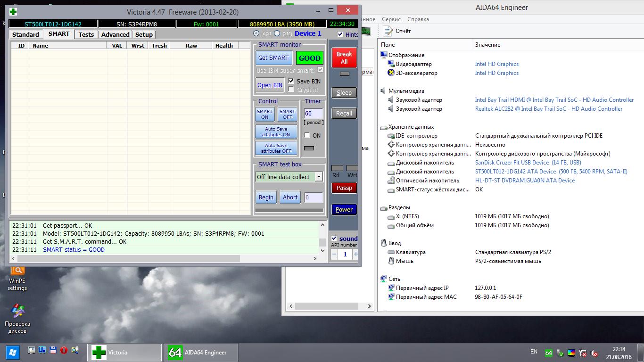Click the Victoria green cross title icon
Screen dimensions: 644x362
click(x=13, y=12)
